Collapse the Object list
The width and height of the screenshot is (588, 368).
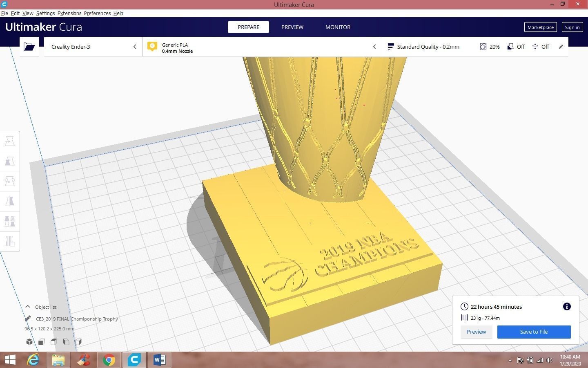pyautogui.click(x=28, y=307)
